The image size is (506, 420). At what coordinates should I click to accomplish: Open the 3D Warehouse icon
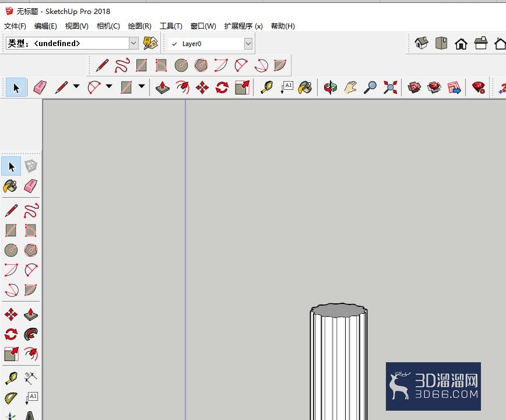click(414, 87)
